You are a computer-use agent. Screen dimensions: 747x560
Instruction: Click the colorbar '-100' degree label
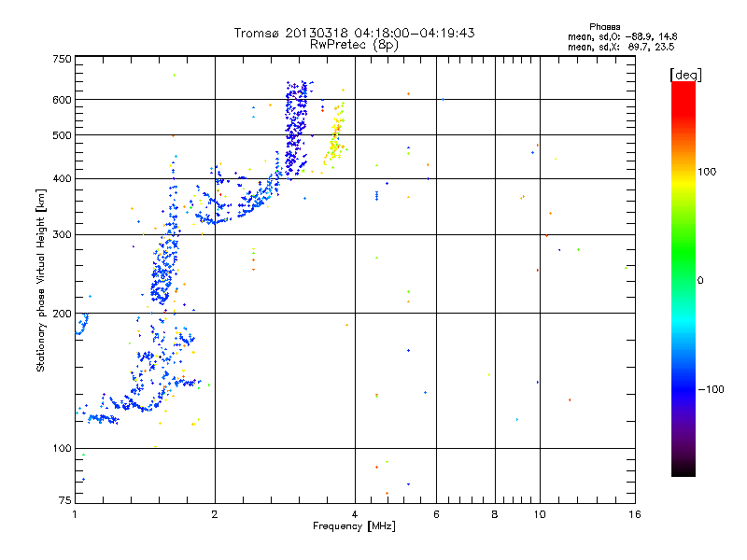(x=711, y=389)
